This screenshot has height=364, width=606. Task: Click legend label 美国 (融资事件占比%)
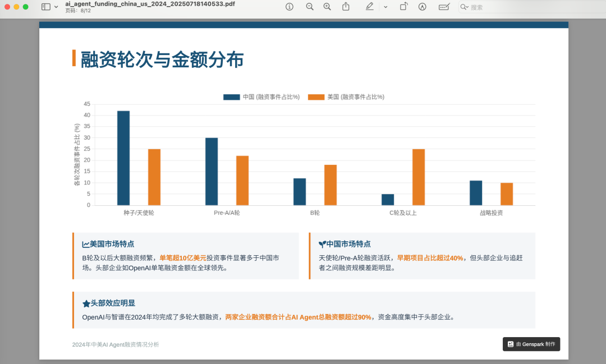[x=356, y=97]
